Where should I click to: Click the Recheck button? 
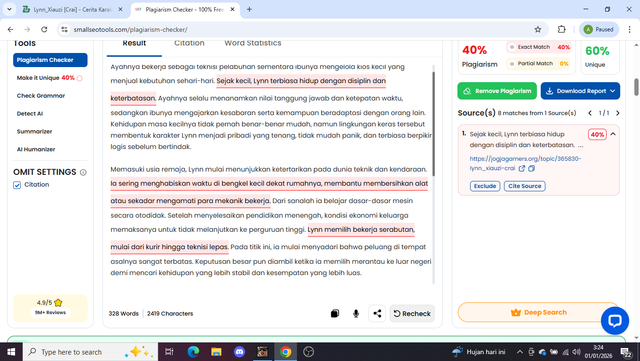click(x=412, y=313)
